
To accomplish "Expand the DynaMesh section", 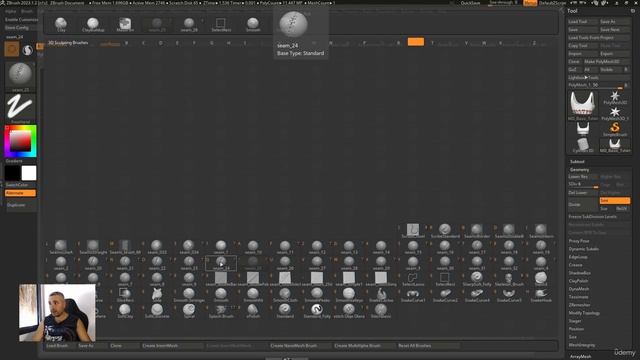I will [579, 289].
